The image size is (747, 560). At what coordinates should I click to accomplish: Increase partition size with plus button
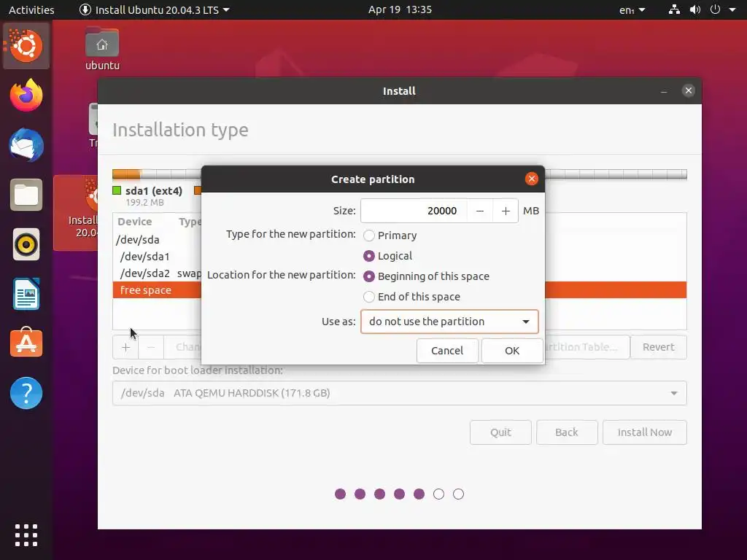(506, 211)
